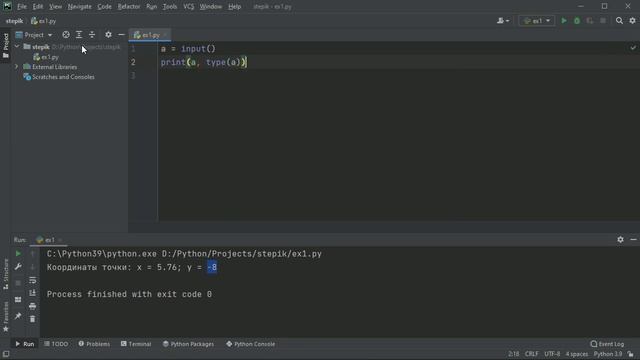Screen dimensions: 640x360
Task: Open IDE settings gear in top toolbar
Action: click(632, 21)
